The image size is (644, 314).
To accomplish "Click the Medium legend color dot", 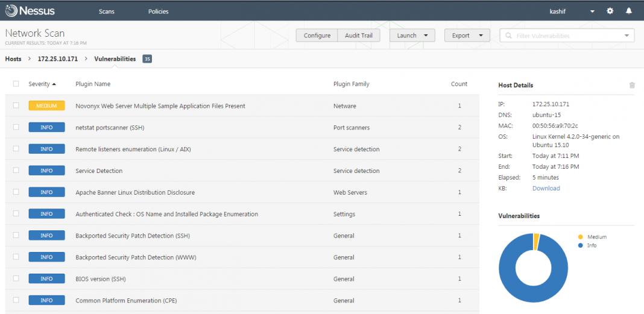I will (x=580, y=237).
